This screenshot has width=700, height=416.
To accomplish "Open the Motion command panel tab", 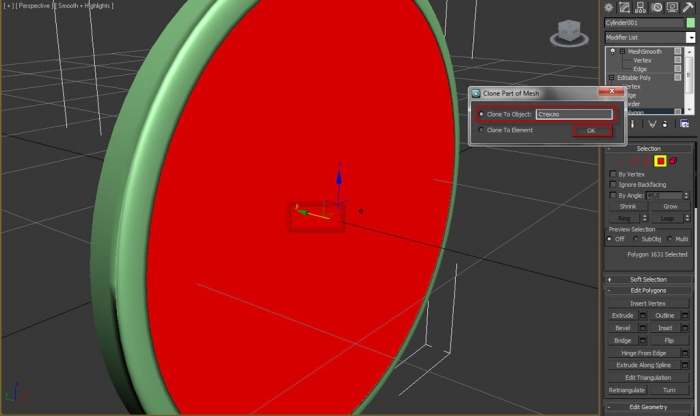I will (657, 7).
